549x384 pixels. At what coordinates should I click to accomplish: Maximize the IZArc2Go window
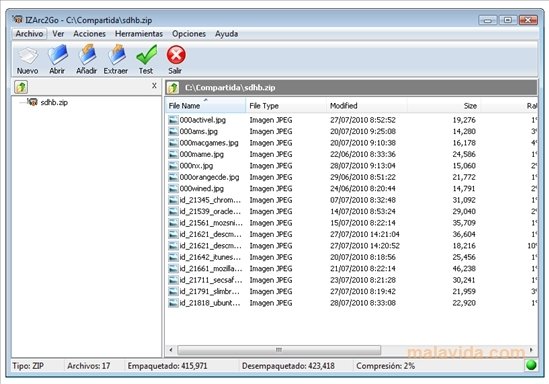point(508,20)
